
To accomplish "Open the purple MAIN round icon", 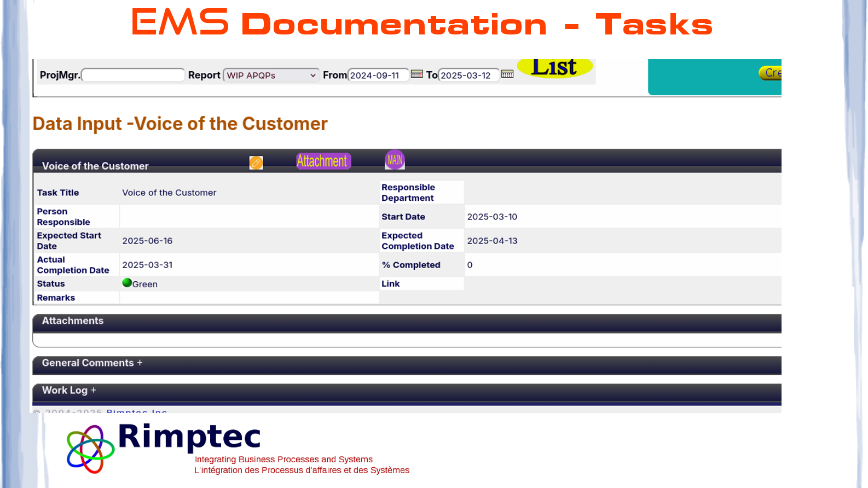I will tap(395, 160).
